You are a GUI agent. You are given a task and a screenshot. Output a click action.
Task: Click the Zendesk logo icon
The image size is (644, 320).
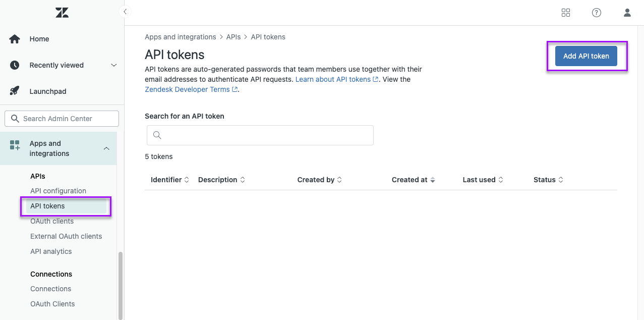coord(62,13)
